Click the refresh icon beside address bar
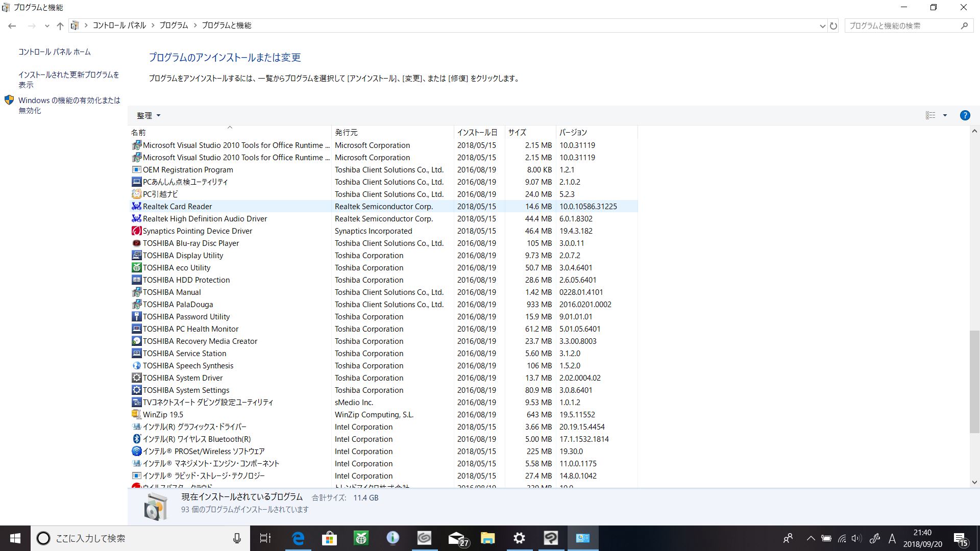Screen dimensions: 980x551 pos(834,26)
